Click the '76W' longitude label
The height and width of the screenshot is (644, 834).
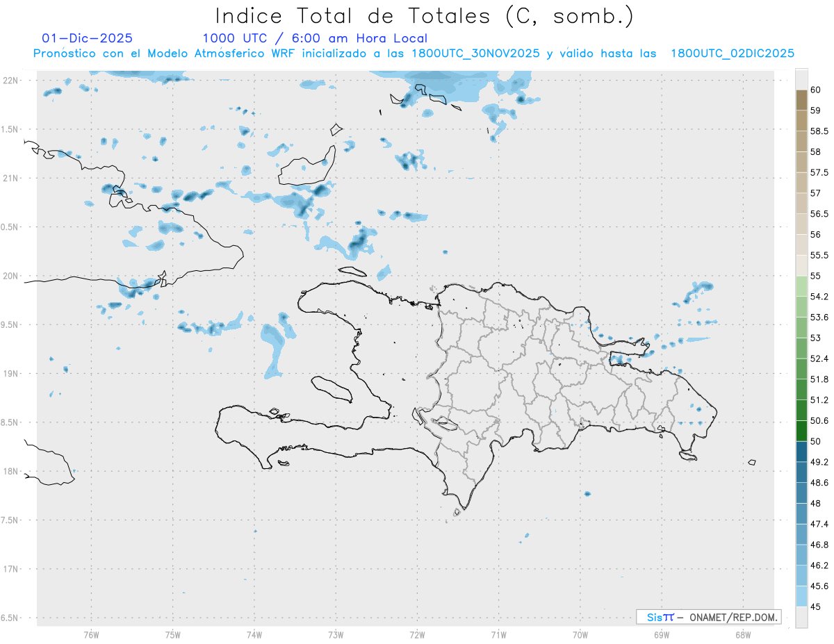click(91, 634)
